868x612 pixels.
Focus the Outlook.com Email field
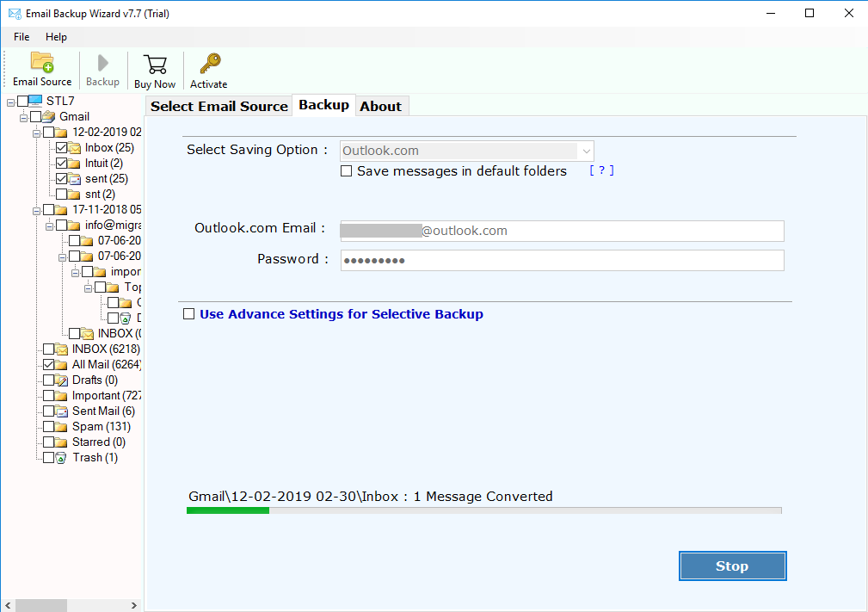[x=562, y=231]
